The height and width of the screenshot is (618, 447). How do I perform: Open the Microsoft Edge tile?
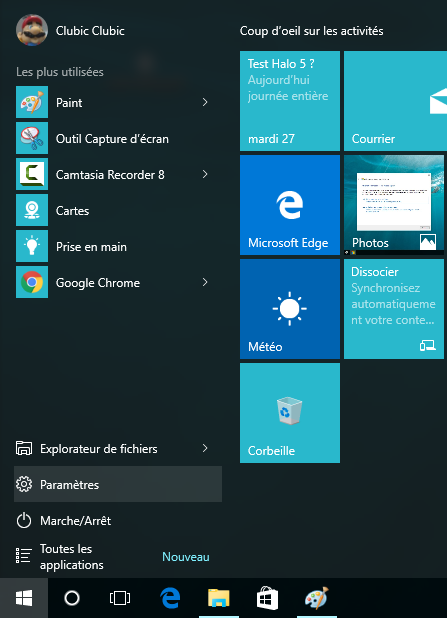[290, 205]
